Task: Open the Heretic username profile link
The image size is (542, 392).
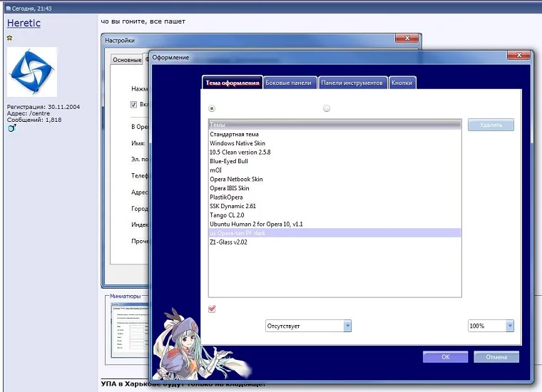Action: click(24, 24)
